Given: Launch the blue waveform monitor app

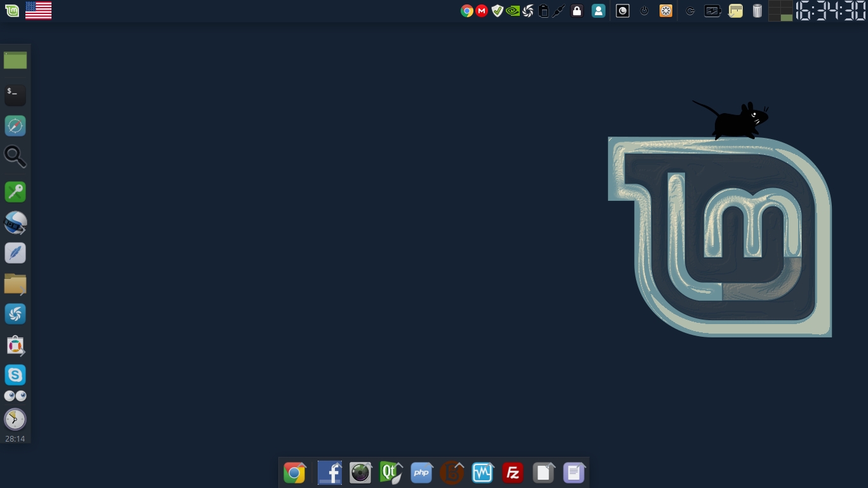Looking at the screenshot, I should click(482, 473).
